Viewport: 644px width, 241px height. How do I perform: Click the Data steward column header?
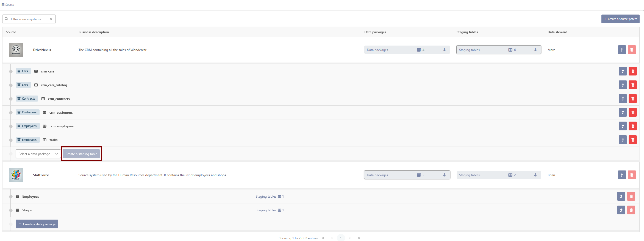[557, 32]
